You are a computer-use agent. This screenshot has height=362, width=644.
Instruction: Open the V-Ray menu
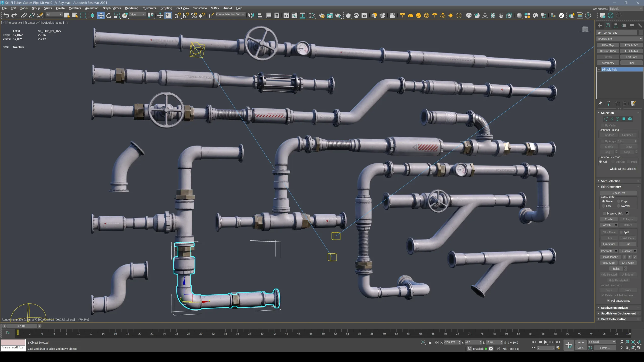point(215,8)
